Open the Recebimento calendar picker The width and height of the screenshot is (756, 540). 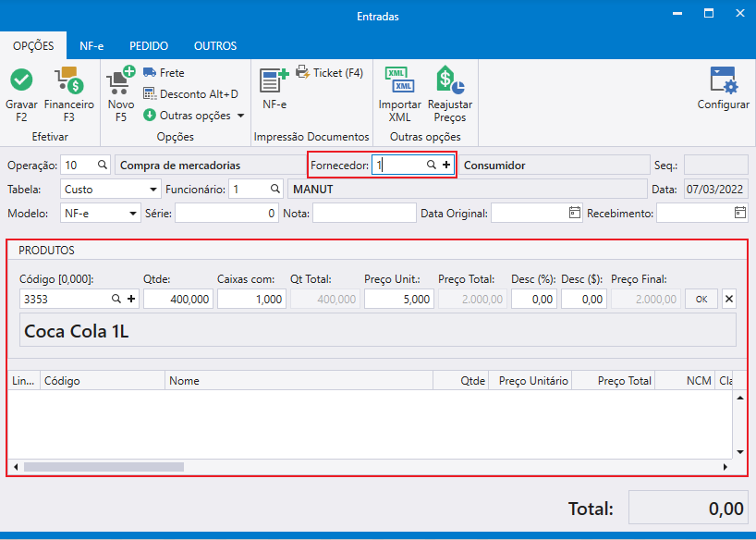740,213
